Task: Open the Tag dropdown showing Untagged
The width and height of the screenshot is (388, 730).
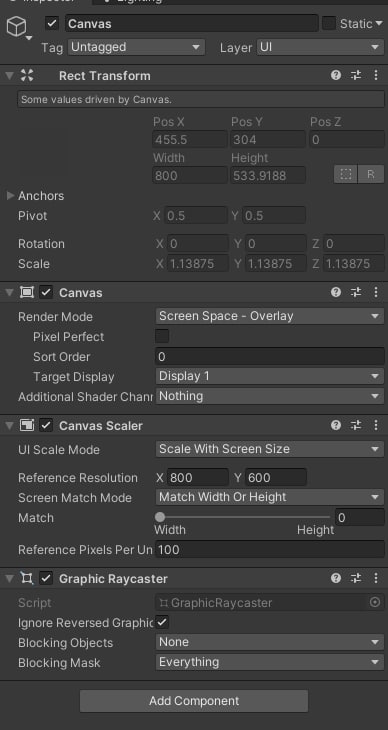Action: tap(136, 47)
